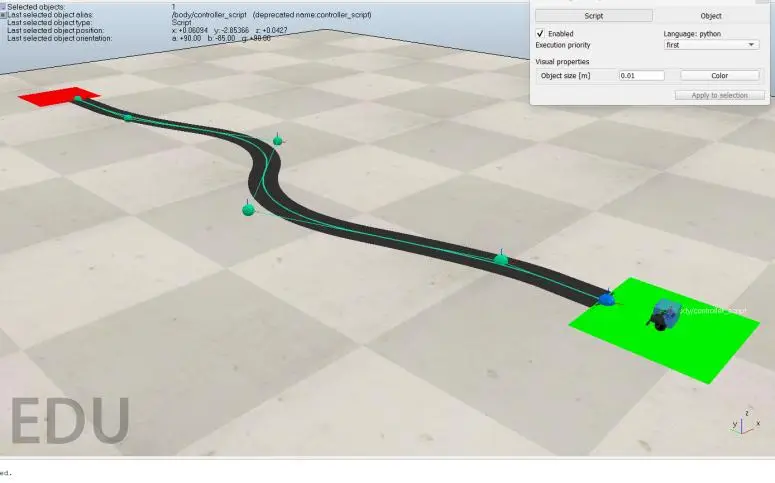Image resolution: width=775 pixels, height=483 pixels.
Task: Click the Last selected object type label
Action: [x=49, y=23]
